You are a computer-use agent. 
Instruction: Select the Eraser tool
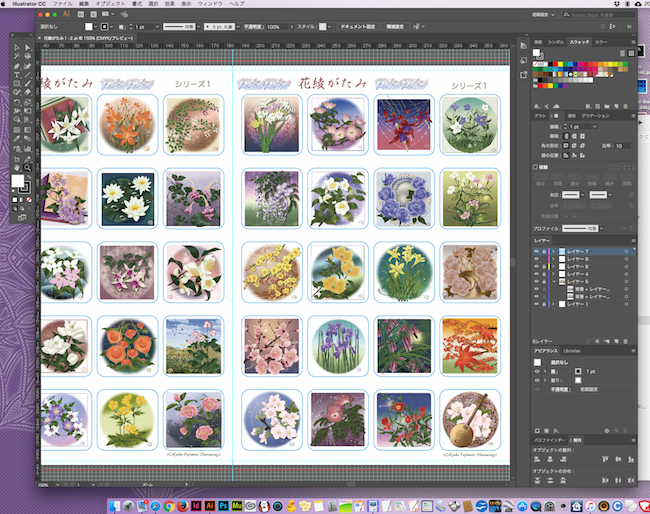(28, 92)
